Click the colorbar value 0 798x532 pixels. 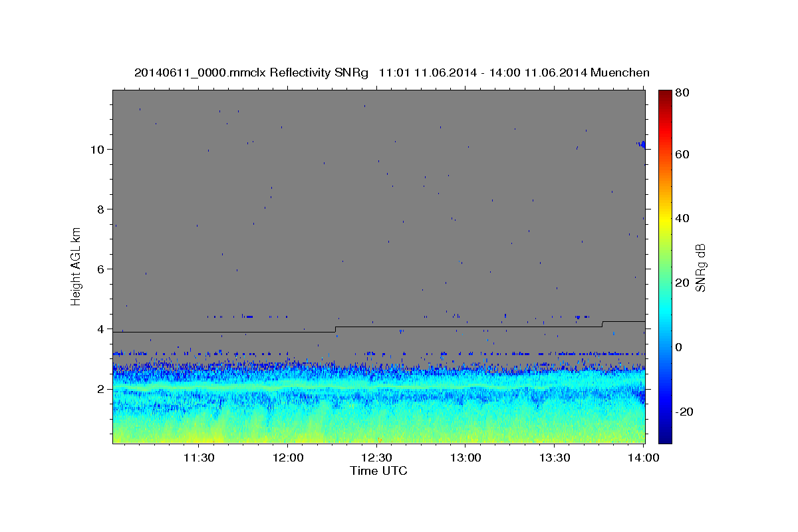pos(678,347)
